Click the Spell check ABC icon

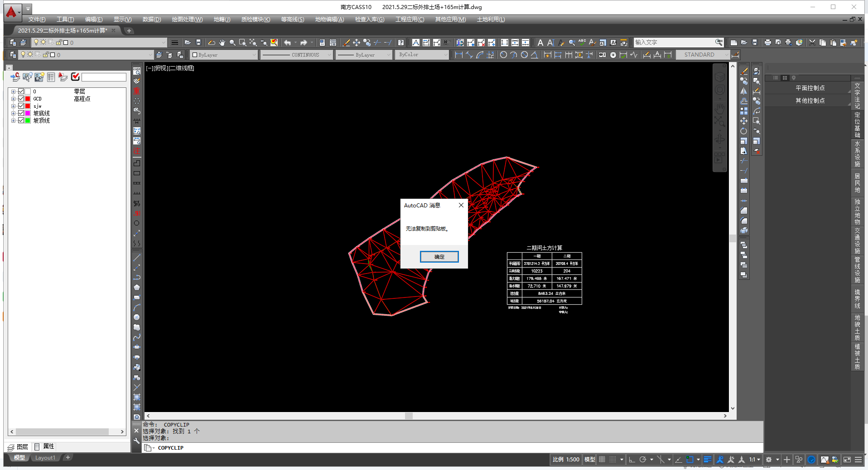click(582, 43)
